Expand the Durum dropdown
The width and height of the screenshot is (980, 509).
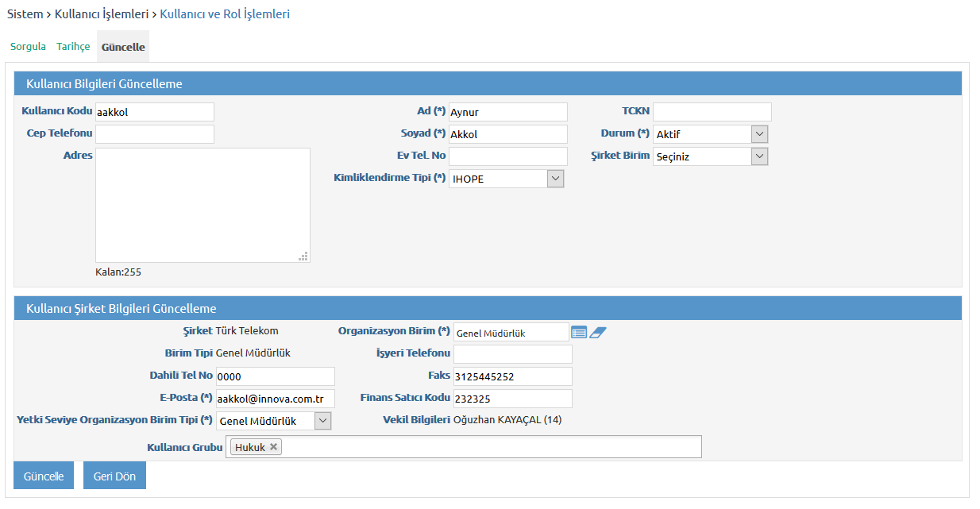[759, 134]
